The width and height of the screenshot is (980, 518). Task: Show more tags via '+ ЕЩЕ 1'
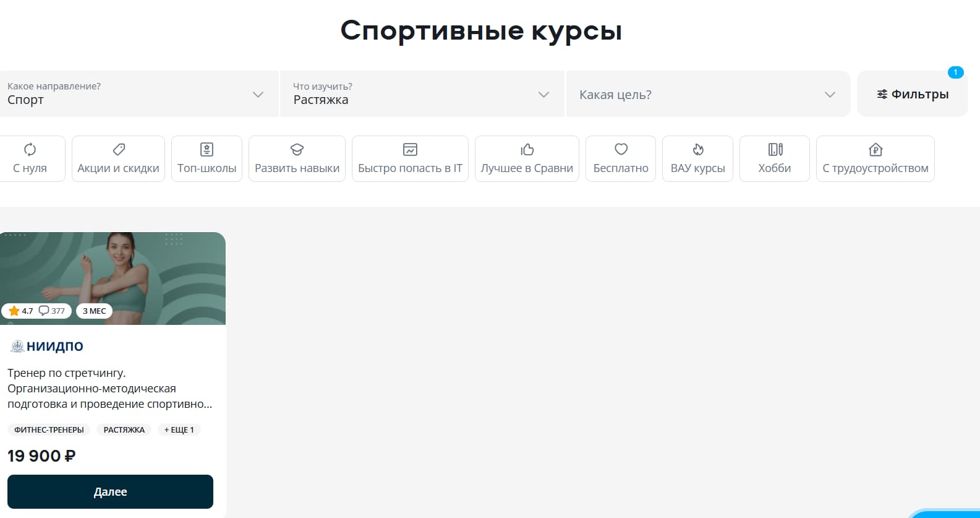pos(179,430)
